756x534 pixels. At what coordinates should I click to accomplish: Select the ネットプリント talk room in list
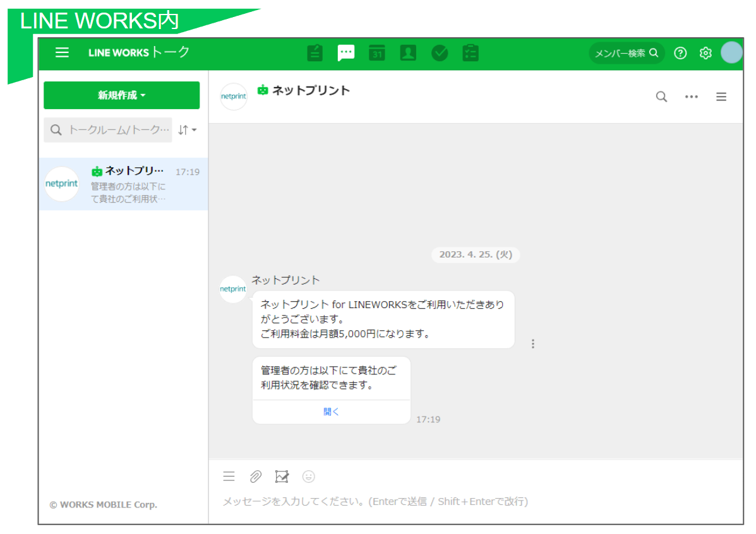click(x=123, y=184)
